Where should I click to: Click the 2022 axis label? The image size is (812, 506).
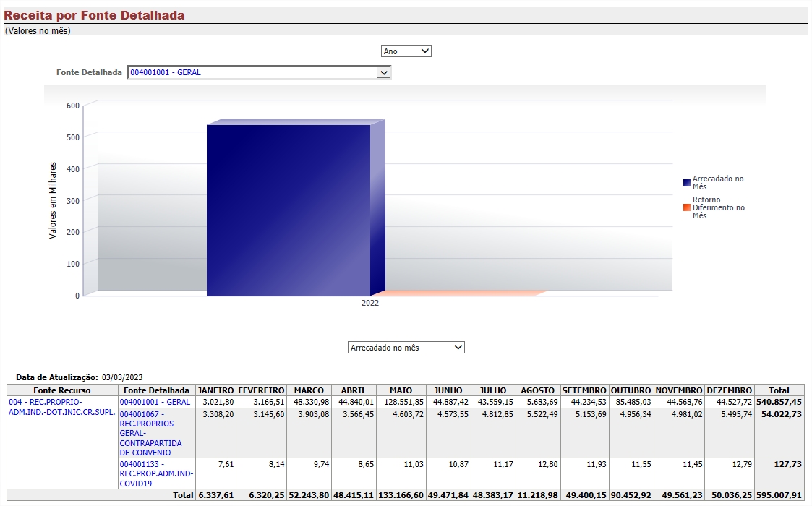pos(370,304)
